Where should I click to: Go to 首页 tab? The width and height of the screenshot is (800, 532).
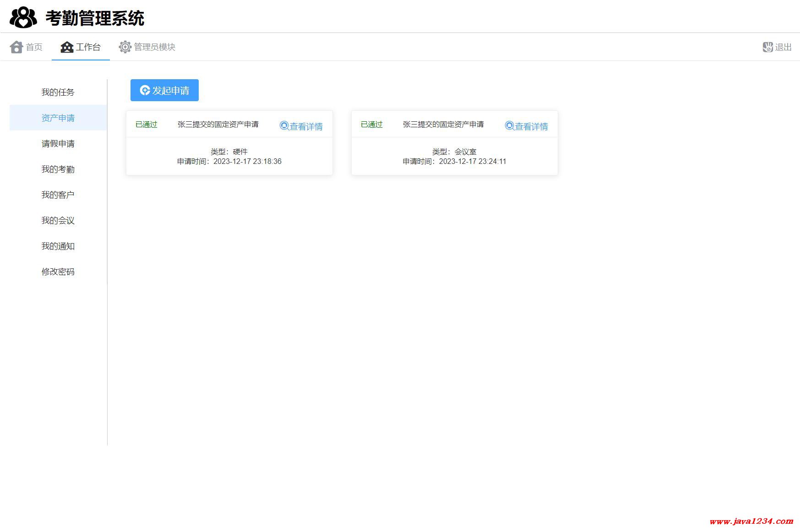[x=26, y=47]
